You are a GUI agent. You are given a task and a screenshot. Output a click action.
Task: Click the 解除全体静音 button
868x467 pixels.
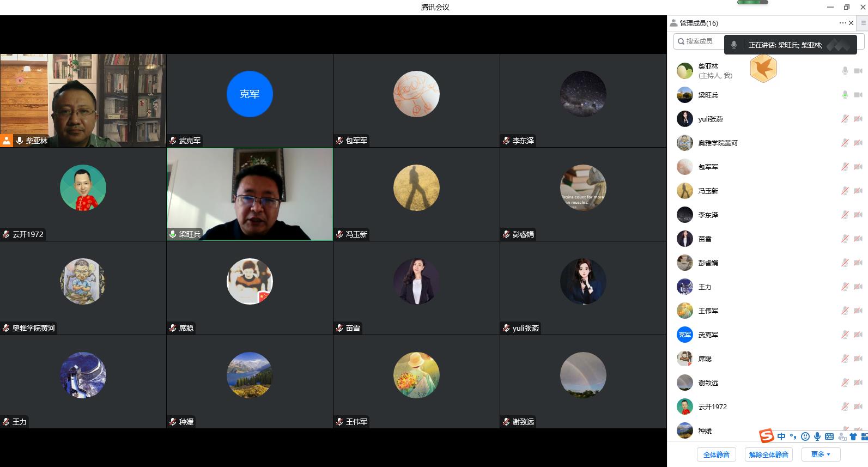click(768, 454)
